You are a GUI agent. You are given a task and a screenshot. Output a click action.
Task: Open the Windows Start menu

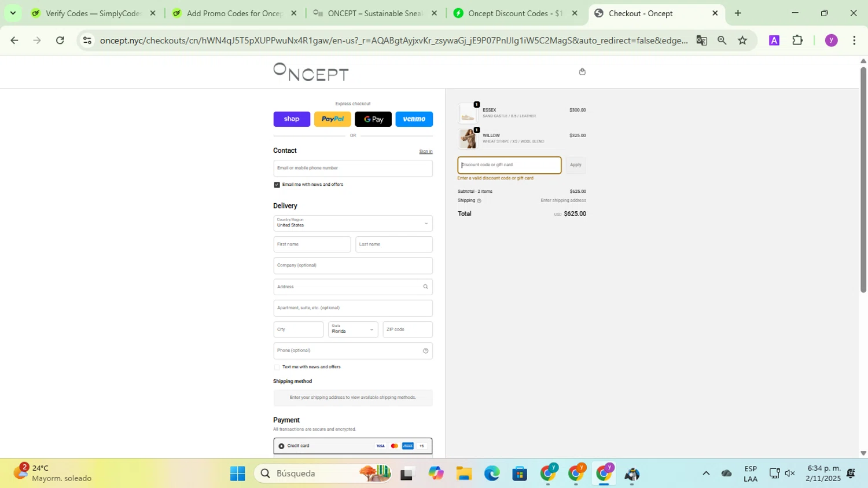[x=238, y=474]
